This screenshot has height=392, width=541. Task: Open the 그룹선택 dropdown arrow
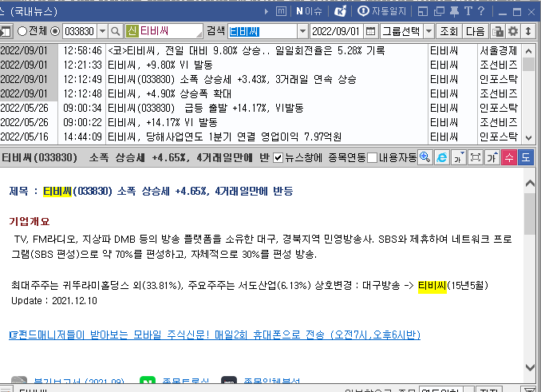(x=428, y=31)
